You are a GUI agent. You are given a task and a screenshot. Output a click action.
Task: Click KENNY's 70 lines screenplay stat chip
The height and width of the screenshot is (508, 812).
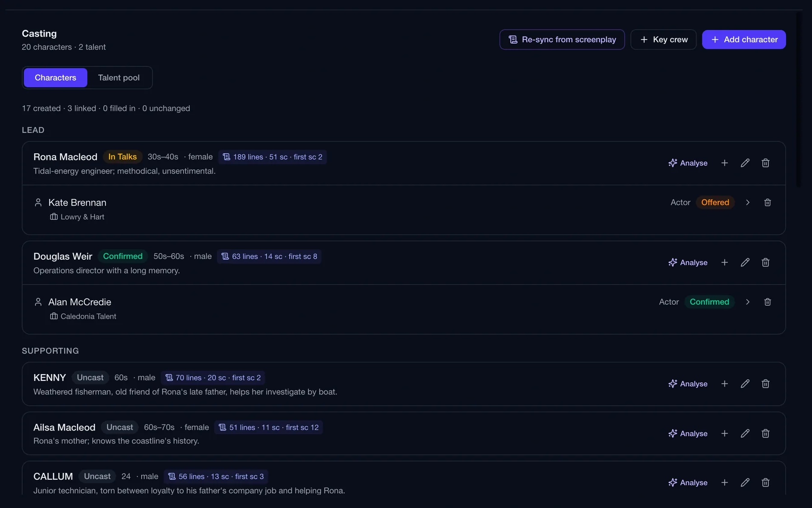[x=212, y=378]
